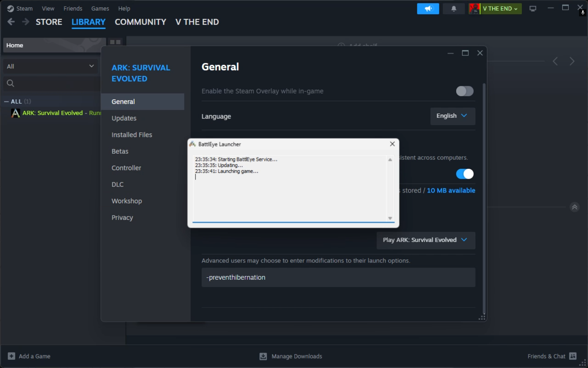The height and width of the screenshot is (368, 588).
Task: Click the launch options text field
Action: (x=338, y=278)
